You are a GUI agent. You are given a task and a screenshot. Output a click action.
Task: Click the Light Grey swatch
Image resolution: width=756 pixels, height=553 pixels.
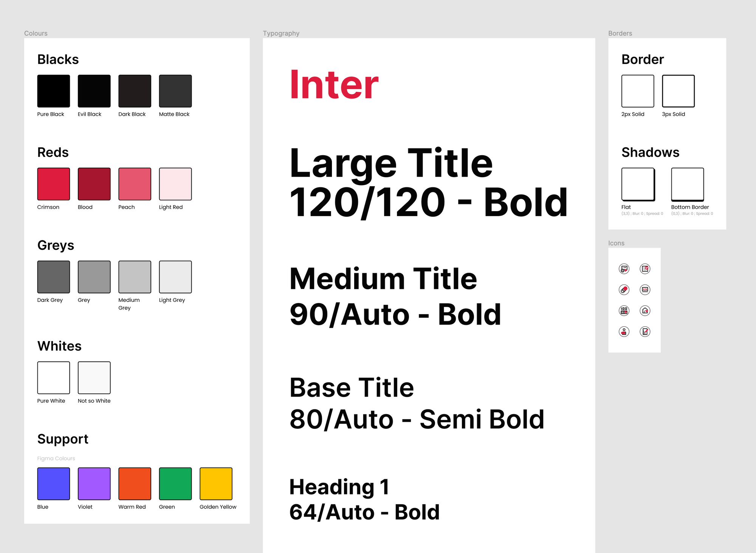click(175, 277)
